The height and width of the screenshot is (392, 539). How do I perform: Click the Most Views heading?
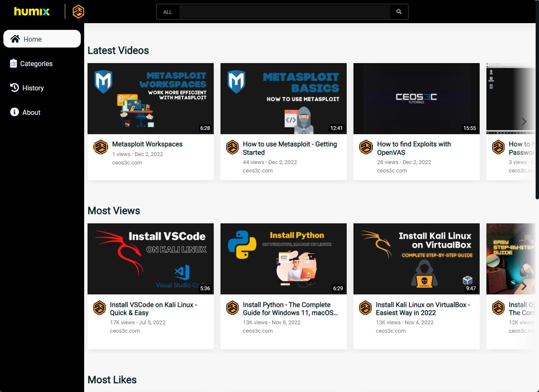tap(114, 211)
